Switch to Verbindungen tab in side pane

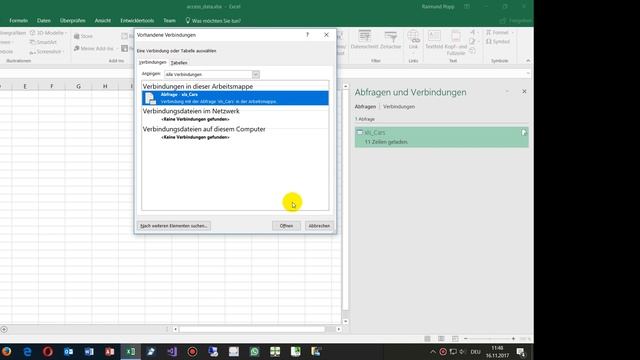tap(399, 107)
